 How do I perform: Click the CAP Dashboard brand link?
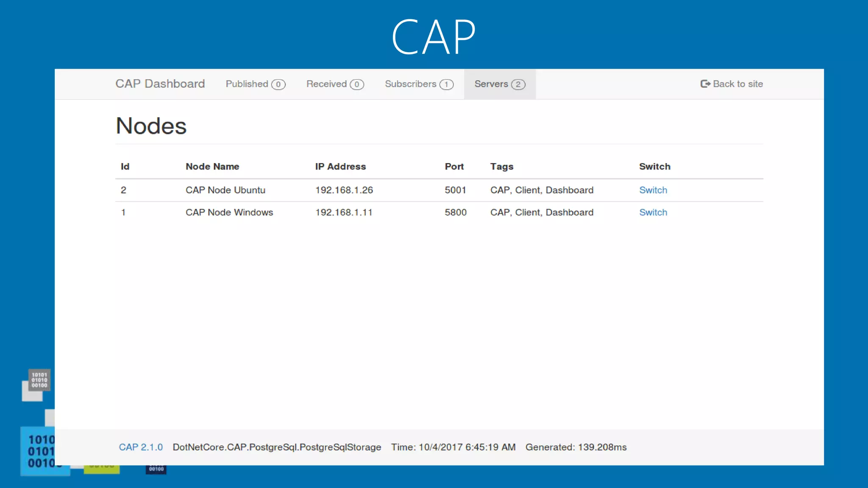[160, 84]
